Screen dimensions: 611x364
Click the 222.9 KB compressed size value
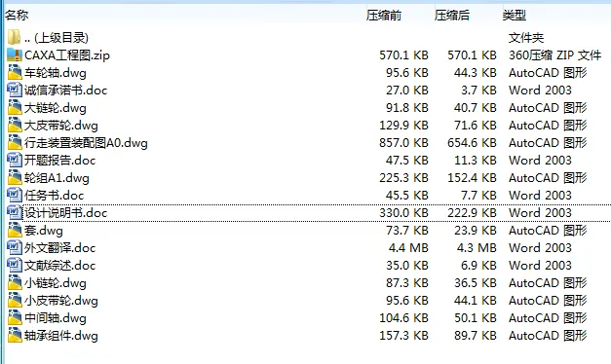pyautogui.click(x=472, y=213)
